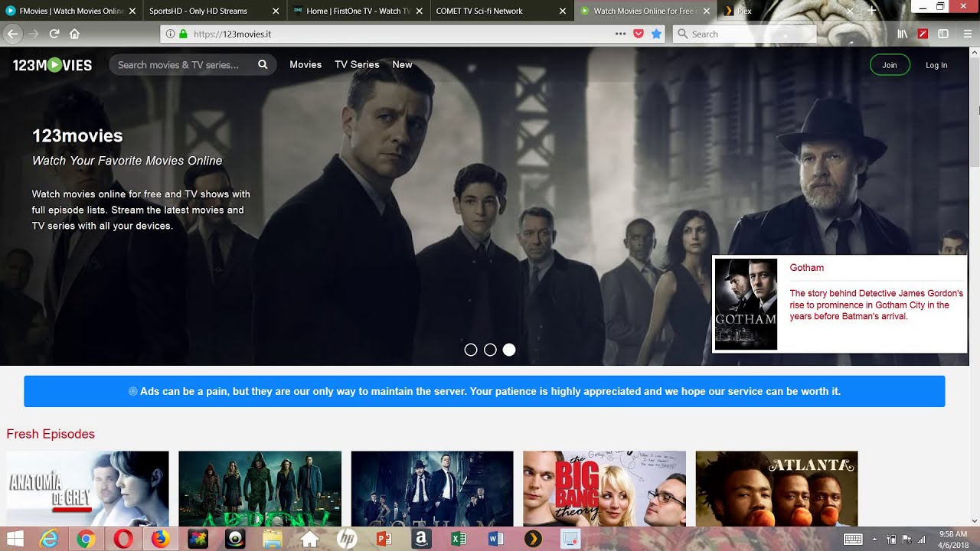Viewport: 980px width, 551px height.
Task: Open Movies menu on site navbar
Action: [305, 65]
